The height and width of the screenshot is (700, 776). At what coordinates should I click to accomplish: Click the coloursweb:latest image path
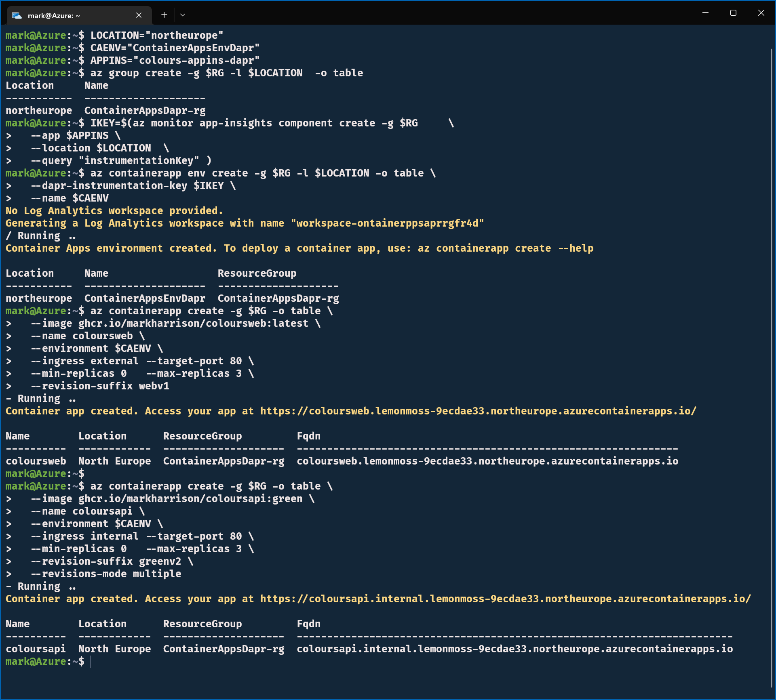tap(193, 324)
